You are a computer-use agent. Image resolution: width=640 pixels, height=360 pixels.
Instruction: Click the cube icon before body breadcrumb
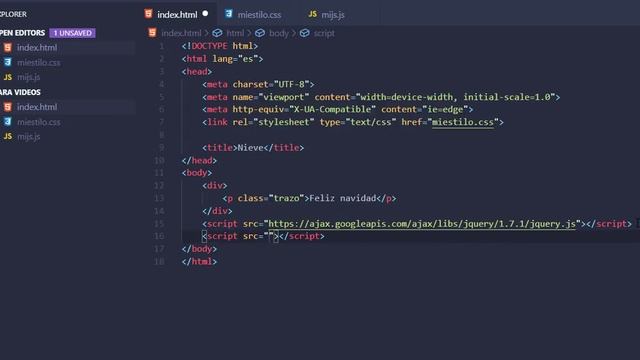(x=260, y=33)
